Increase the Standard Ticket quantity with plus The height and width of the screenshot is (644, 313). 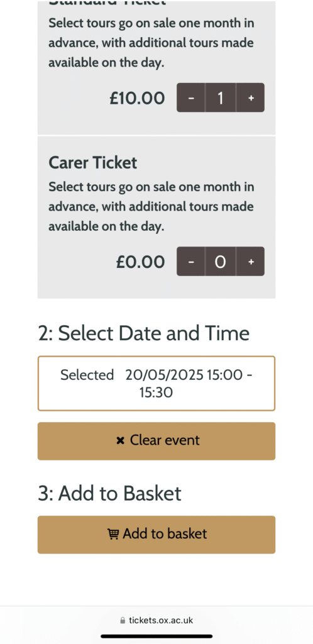click(251, 97)
